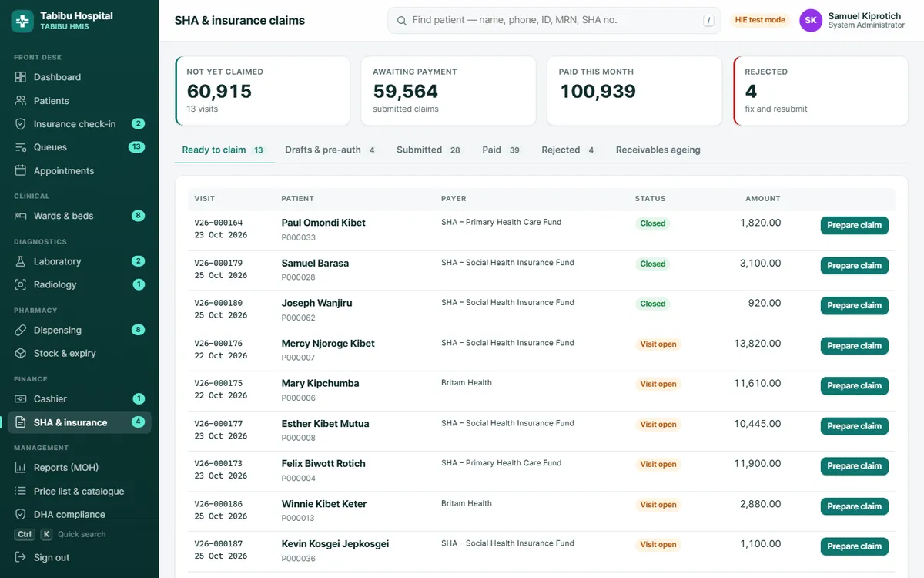This screenshot has height=578, width=924.
Task: Open the Not Yet Claimed summary card
Action: point(263,91)
